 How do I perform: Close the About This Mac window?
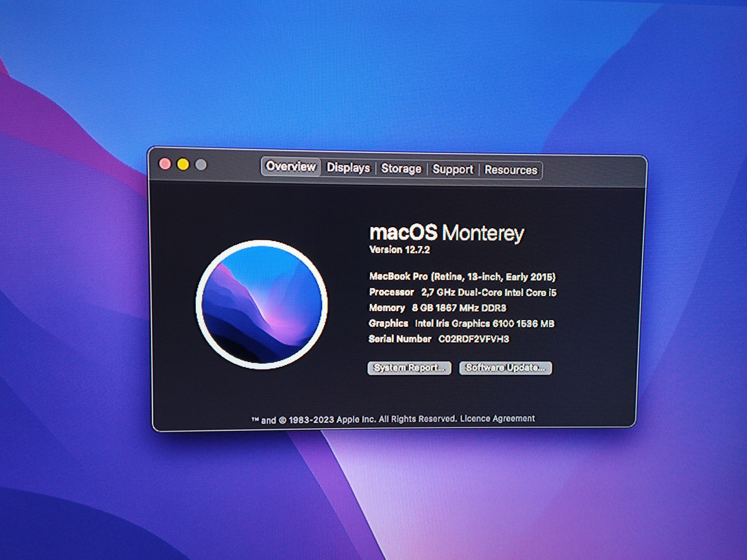tap(165, 164)
